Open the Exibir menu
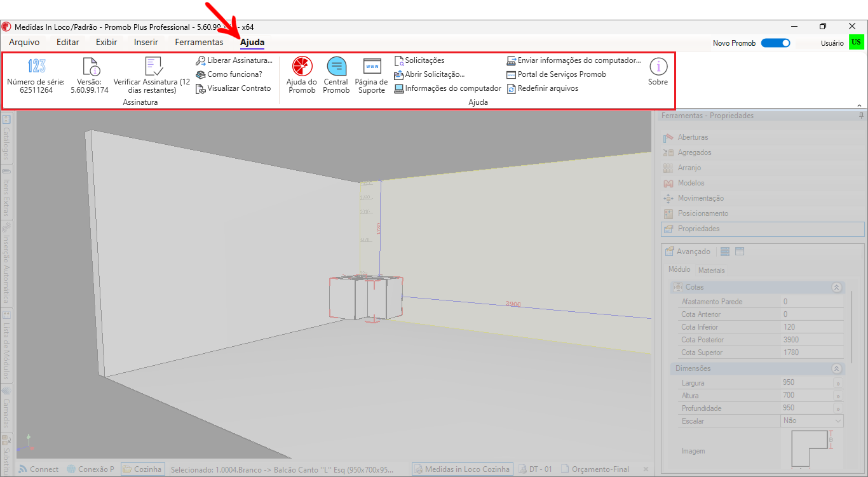Viewport: 868px width, 477px height. pos(107,43)
